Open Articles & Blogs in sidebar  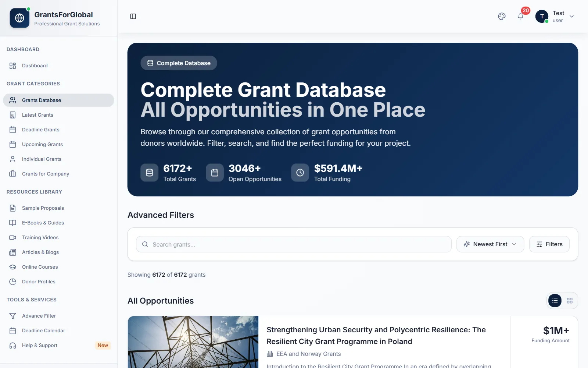[x=58, y=252]
